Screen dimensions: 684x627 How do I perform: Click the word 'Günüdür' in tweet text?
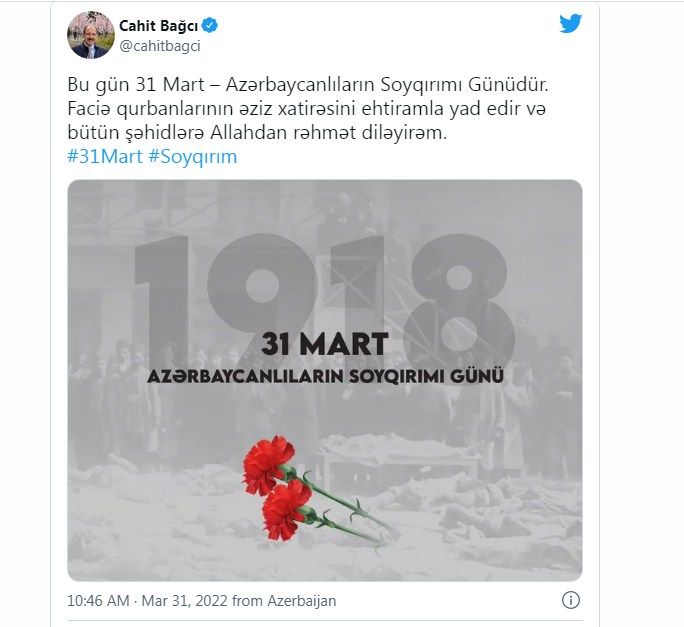(508, 85)
